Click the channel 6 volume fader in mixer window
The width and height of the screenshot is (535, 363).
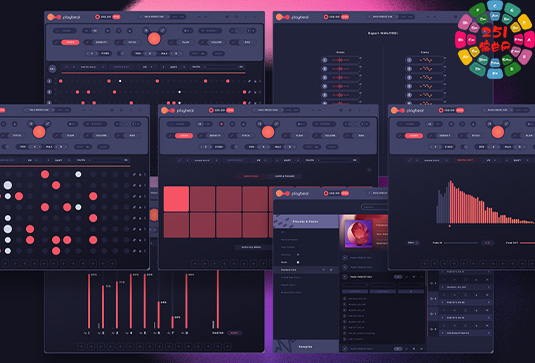158,315
